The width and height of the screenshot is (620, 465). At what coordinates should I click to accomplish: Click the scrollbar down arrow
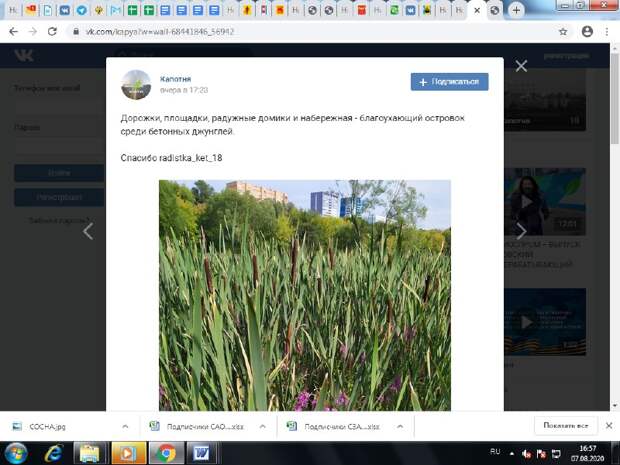tap(615, 406)
